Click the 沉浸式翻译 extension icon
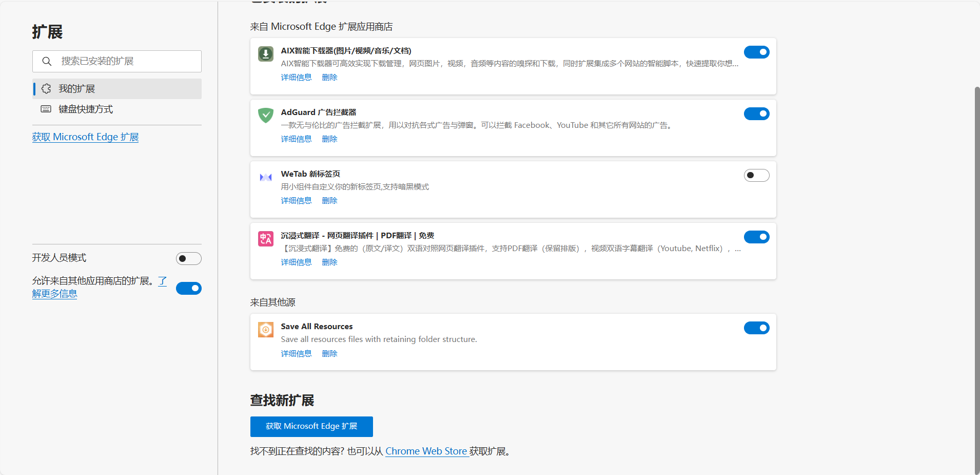 click(265, 238)
